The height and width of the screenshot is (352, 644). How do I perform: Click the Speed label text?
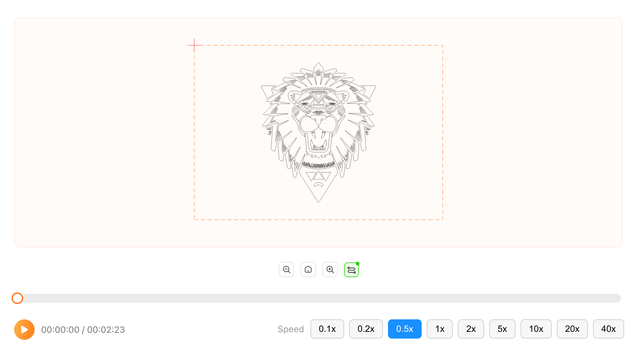coord(291,329)
